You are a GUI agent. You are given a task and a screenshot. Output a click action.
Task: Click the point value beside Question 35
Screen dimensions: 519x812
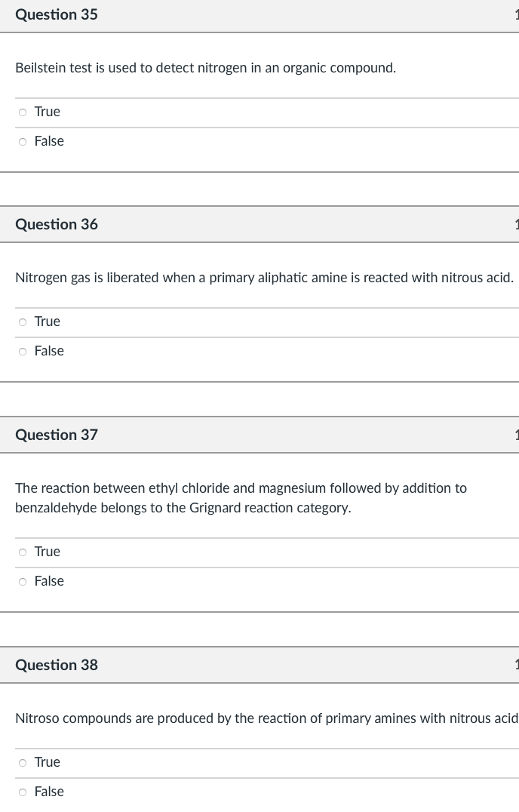click(517, 14)
